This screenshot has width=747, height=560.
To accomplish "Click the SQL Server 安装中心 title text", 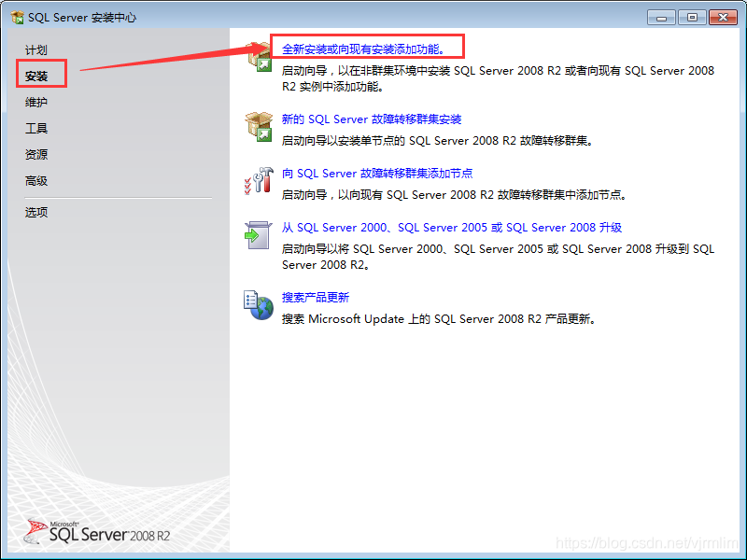I will click(x=82, y=18).
